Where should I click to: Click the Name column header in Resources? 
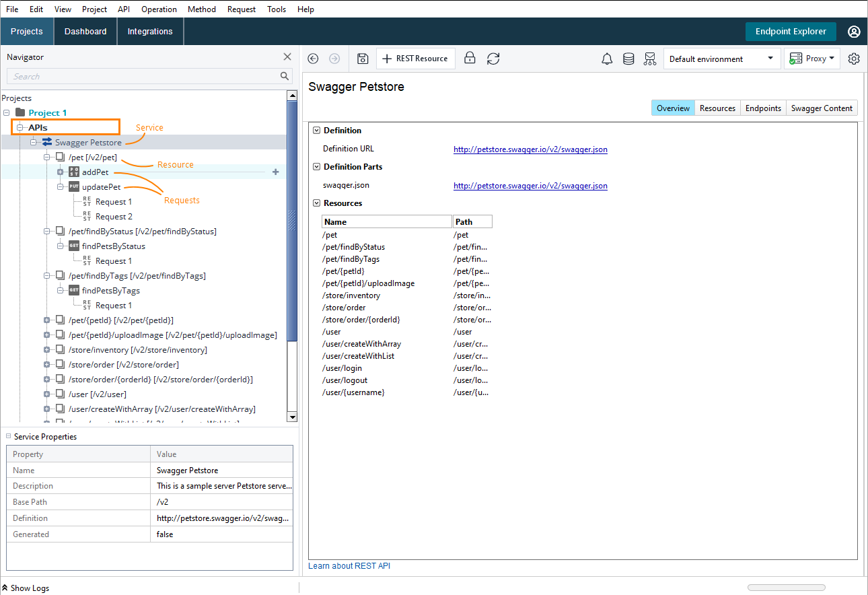coord(387,221)
